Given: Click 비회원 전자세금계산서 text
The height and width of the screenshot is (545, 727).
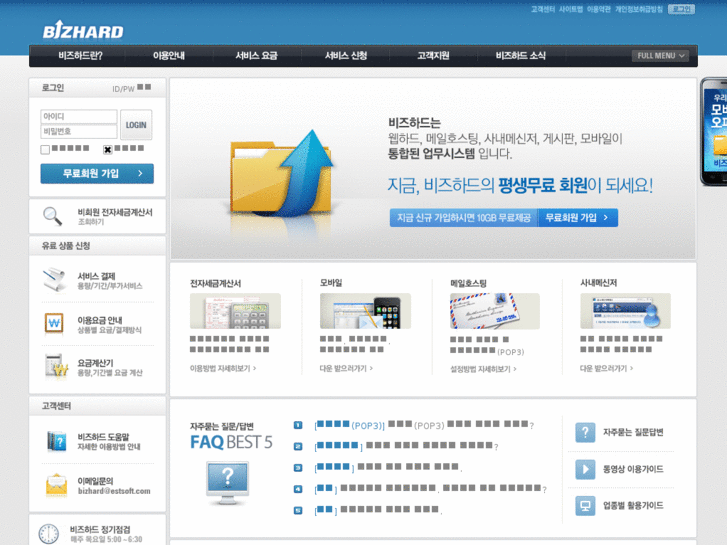Looking at the screenshot, I should (x=115, y=212).
